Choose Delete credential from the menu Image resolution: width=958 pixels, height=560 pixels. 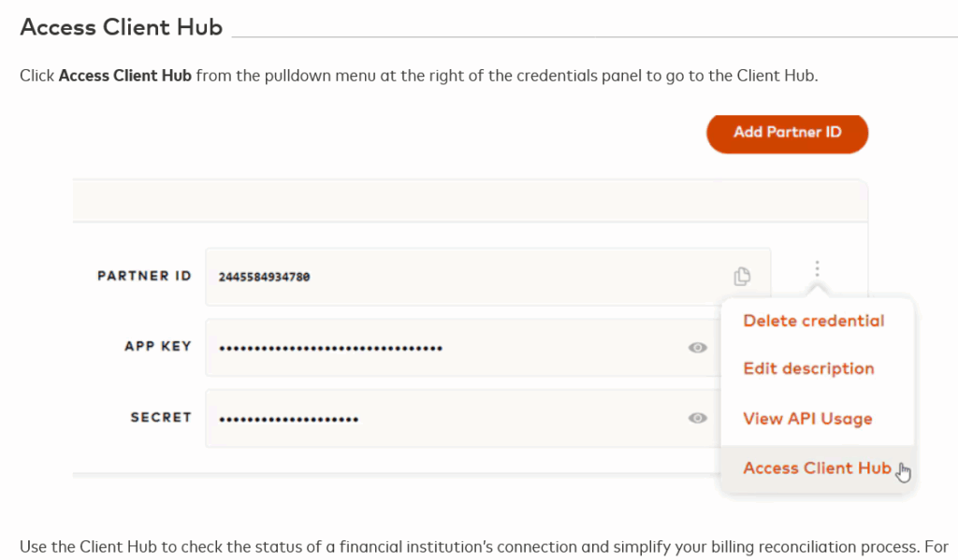click(813, 321)
